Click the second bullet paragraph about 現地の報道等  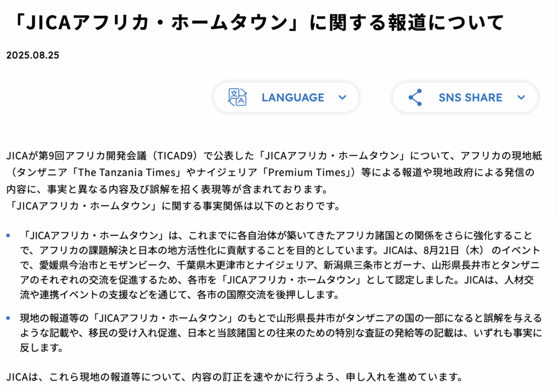tap(272, 332)
